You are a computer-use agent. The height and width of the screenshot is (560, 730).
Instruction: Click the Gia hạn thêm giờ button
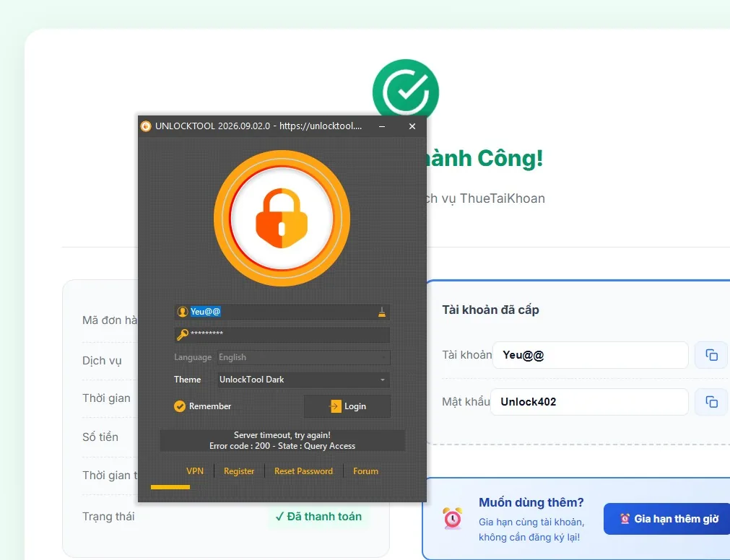click(x=666, y=519)
